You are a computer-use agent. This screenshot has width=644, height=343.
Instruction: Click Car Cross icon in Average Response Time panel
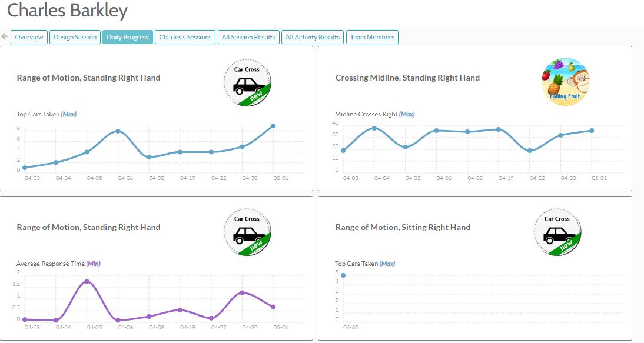(247, 233)
